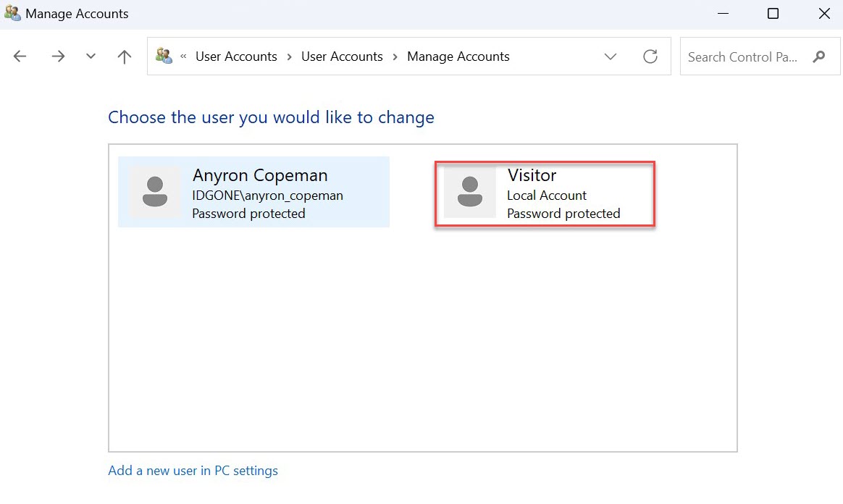This screenshot has width=843, height=504.
Task: Click the search magnifier icon
Action: [x=819, y=56]
